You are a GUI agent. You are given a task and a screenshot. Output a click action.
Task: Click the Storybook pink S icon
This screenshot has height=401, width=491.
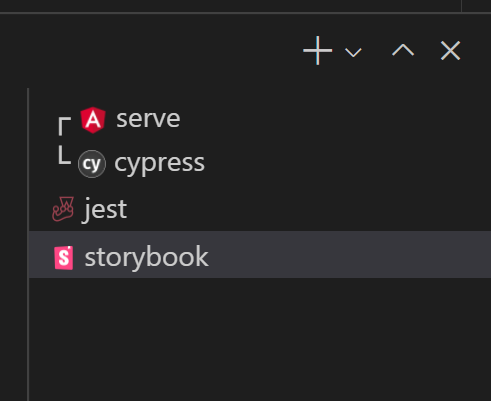pos(64,257)
